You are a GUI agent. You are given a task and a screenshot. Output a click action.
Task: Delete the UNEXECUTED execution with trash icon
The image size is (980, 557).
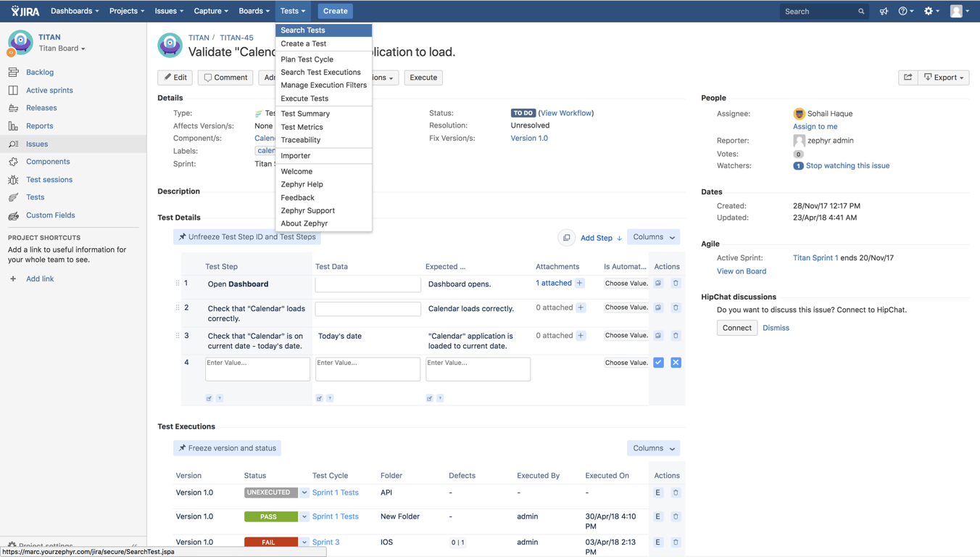pyautogui.click(x=676, y=492)
